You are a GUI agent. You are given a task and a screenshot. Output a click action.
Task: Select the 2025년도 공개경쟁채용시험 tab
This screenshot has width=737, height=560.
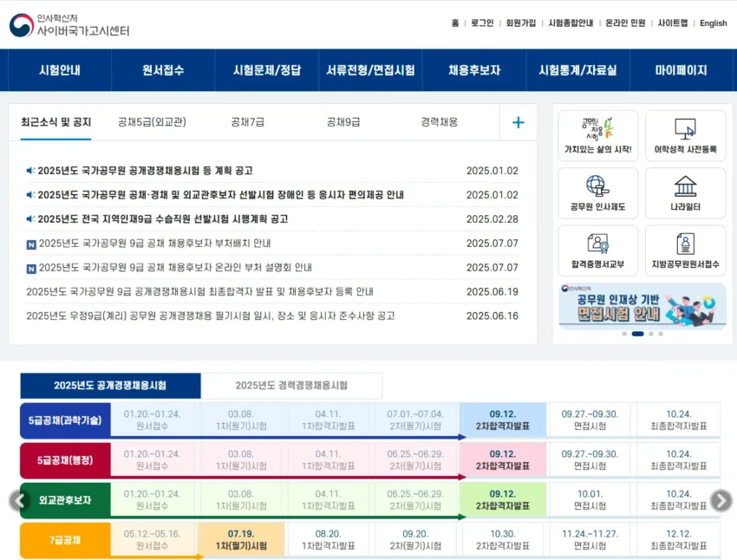click(110, 385)
